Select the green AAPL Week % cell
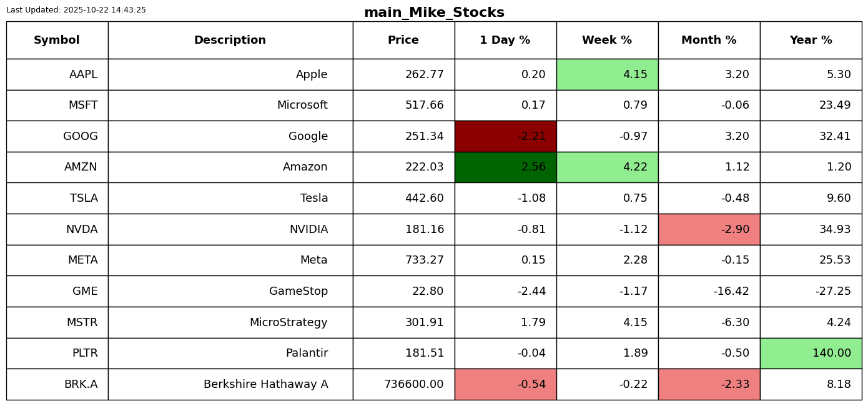Screen dimensions: 868x406 click(607, 74)
